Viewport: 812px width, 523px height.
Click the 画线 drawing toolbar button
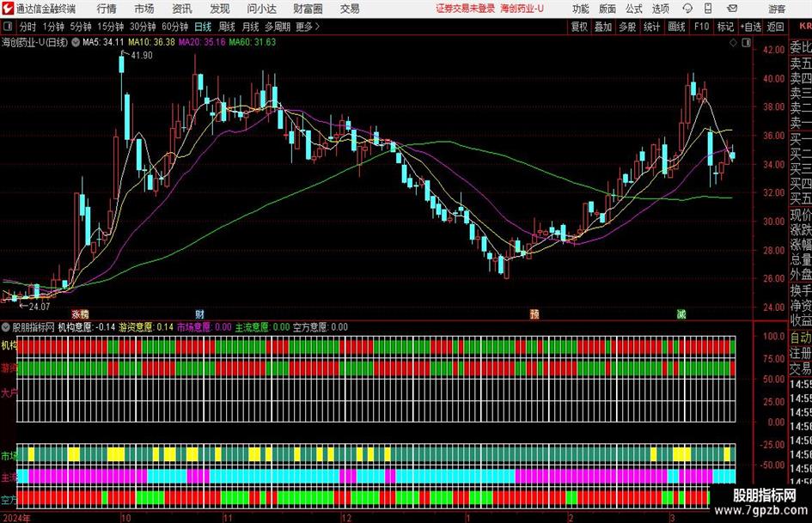tap(676, 27)
